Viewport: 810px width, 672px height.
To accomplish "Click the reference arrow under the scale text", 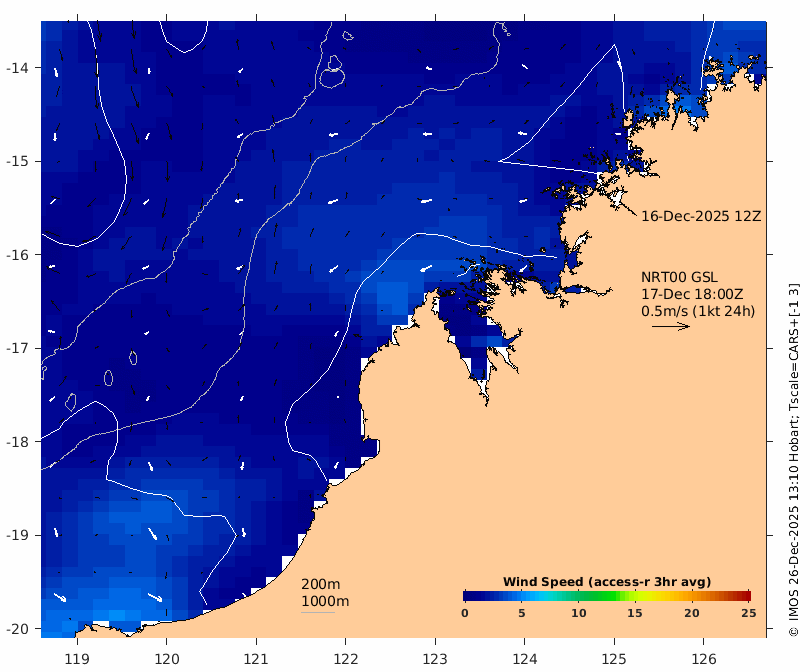I will [x=671, y=326].
